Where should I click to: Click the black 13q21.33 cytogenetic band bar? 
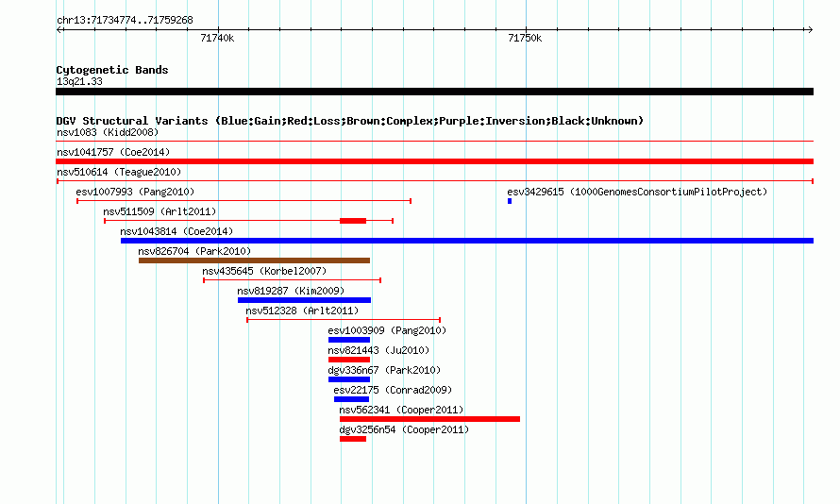pos(434,92)
